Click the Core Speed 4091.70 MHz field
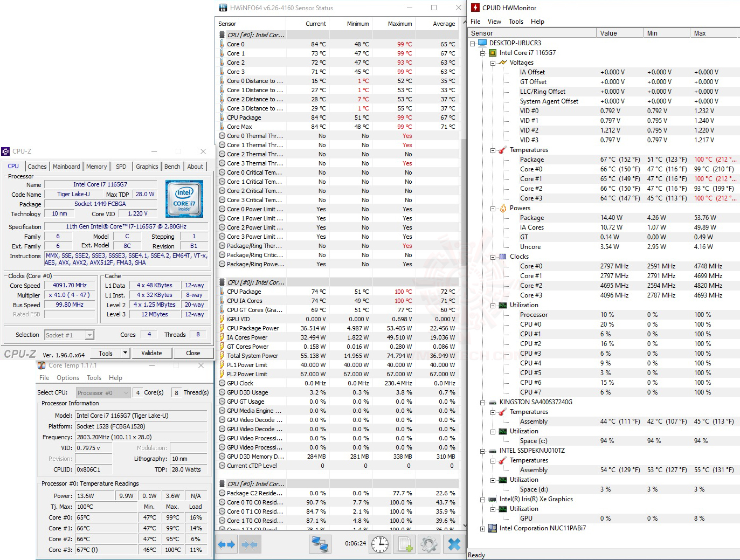The width and height of the screenshot is (740, 560). pos(70,286)
